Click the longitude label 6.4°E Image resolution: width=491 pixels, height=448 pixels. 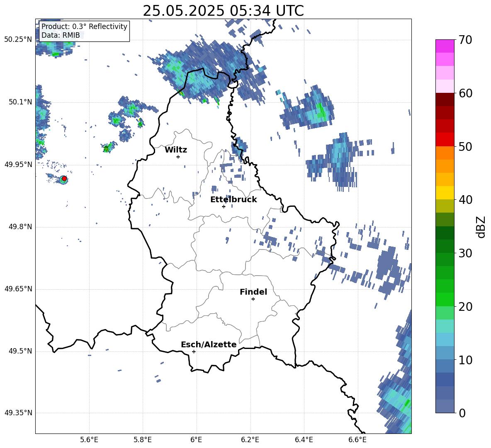coord(304,440)
